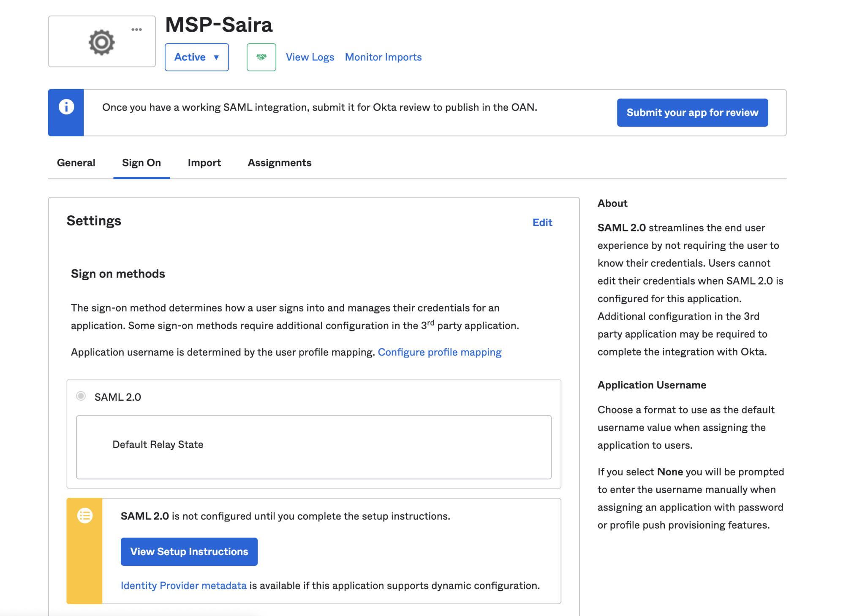
Task: Open Configure profile mapping
Action: (x=440, y=352)
